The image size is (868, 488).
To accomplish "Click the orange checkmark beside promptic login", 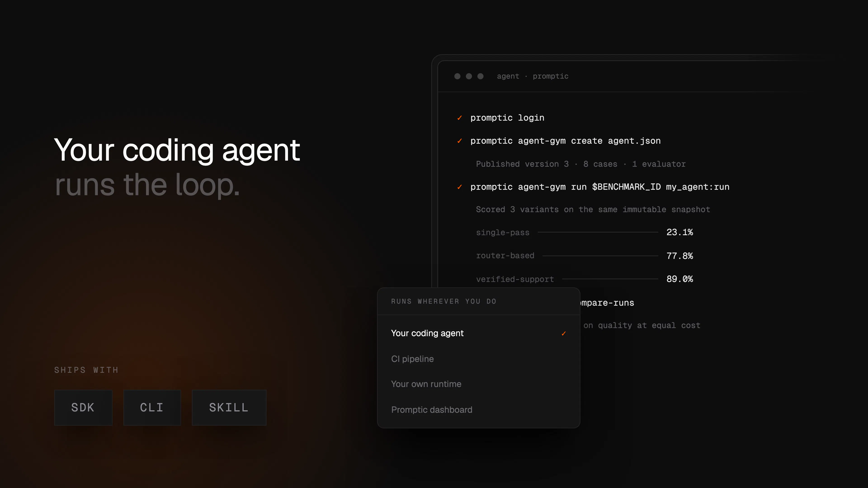I will (459, 118).
